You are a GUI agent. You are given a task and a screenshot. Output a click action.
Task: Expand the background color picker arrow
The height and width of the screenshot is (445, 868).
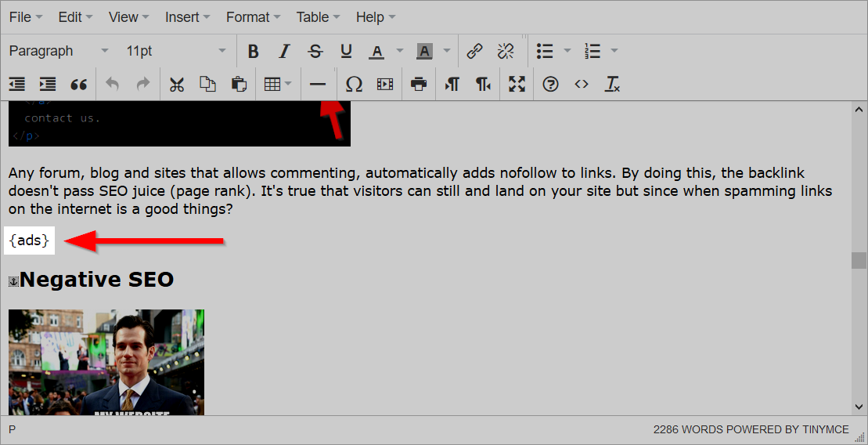tap(447, 51)
